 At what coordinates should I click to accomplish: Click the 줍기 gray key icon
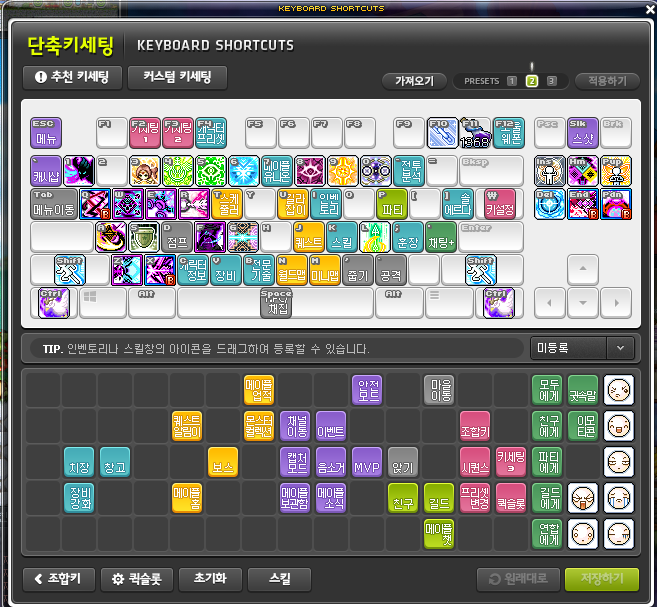(x=358, y=270)
